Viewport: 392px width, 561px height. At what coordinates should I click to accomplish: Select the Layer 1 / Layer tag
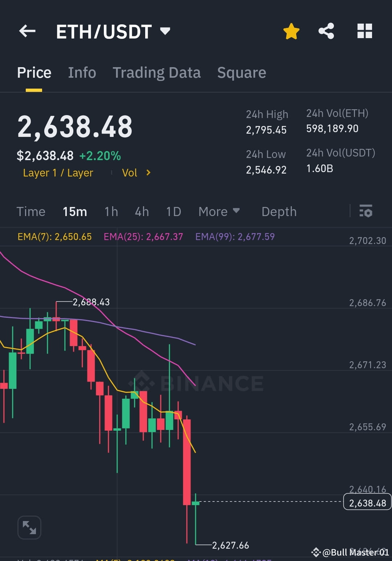pos(58,172)
